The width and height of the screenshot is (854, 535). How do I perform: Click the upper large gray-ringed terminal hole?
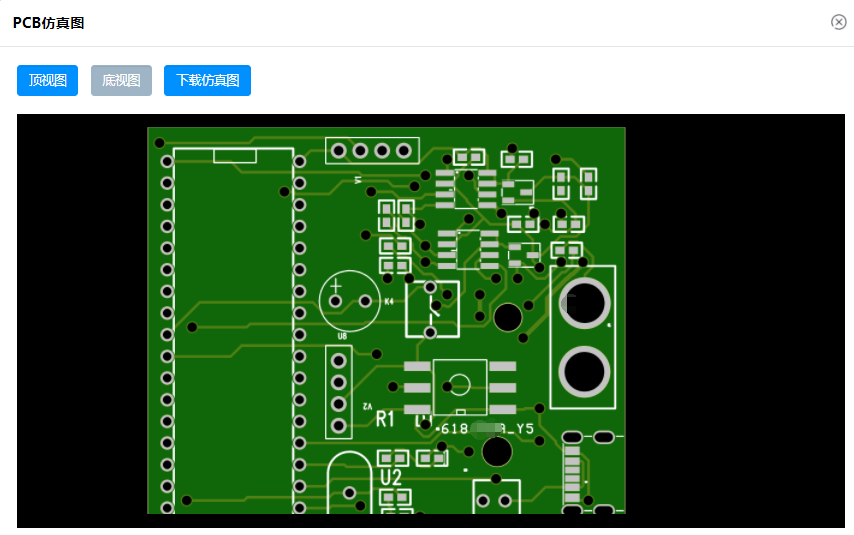click(x=584, y=303)
